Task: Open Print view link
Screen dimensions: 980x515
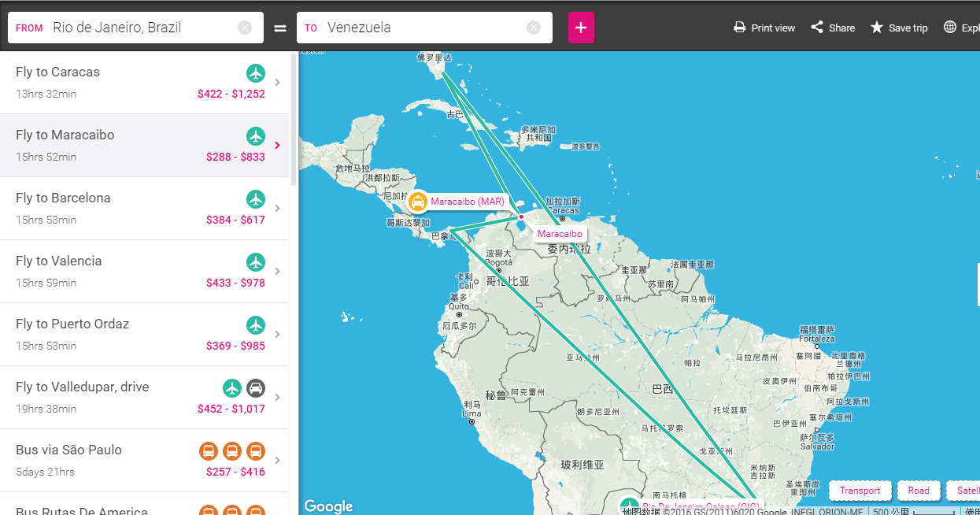Action: click(x=773, y=28)
